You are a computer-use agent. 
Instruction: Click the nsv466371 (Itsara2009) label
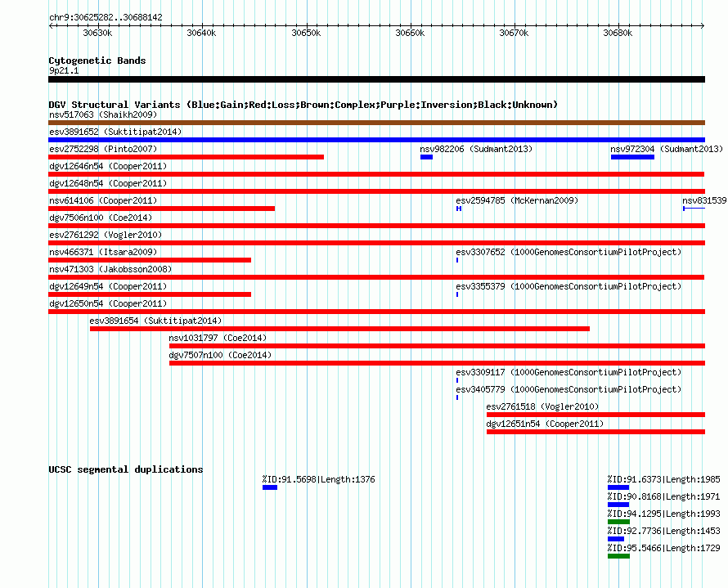coord(103,252)
